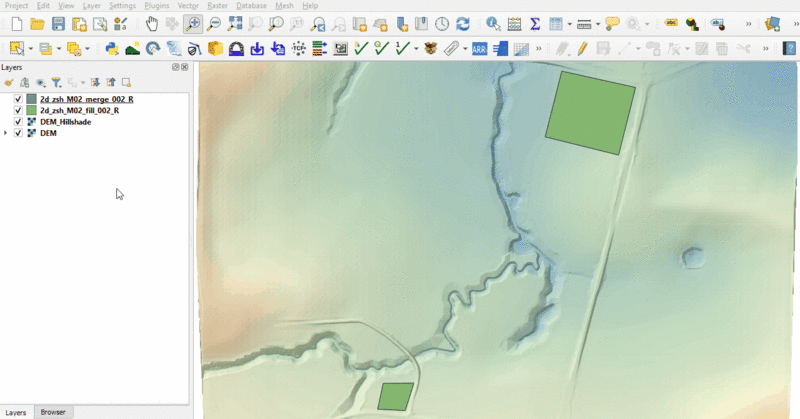The image size is (800, 419).
Task: Uncheck the 2d_zsh_M02_merge_002_R layer visibility
Action: (x=18, y=100)
